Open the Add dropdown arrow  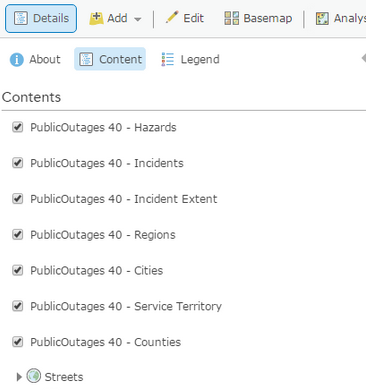coord(138,19)
